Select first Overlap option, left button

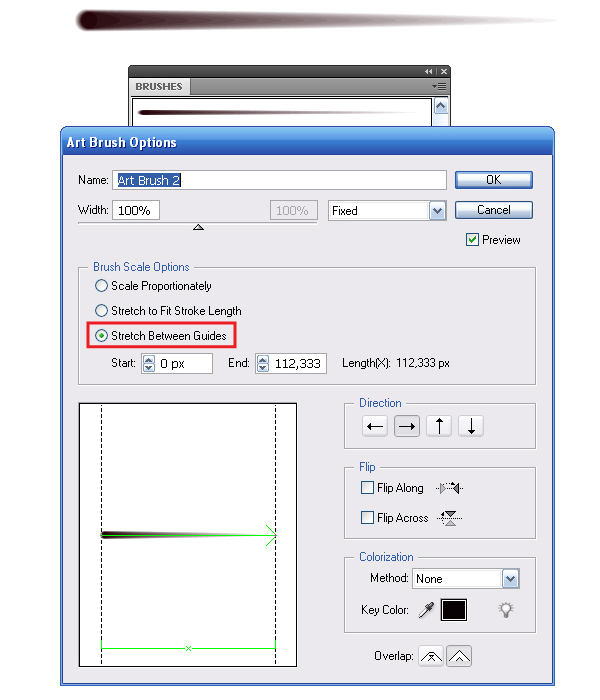[x=431, y=656]
